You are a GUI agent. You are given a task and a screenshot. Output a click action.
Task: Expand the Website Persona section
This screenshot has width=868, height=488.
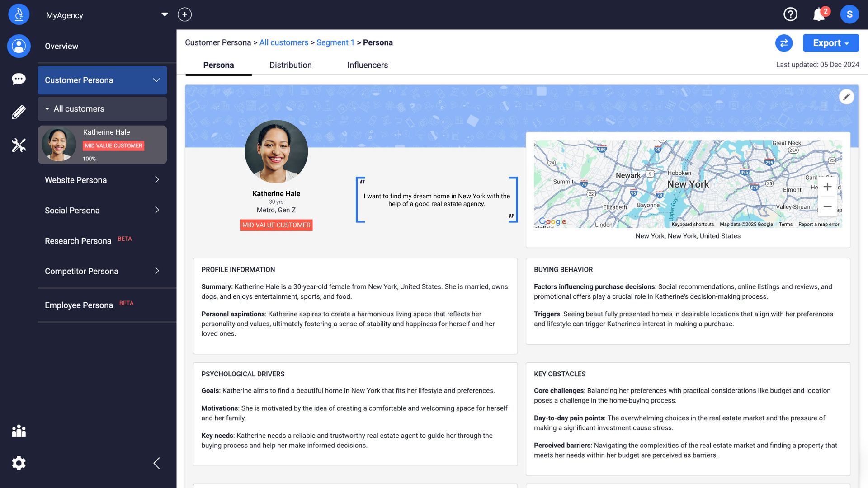pos(156,180)
